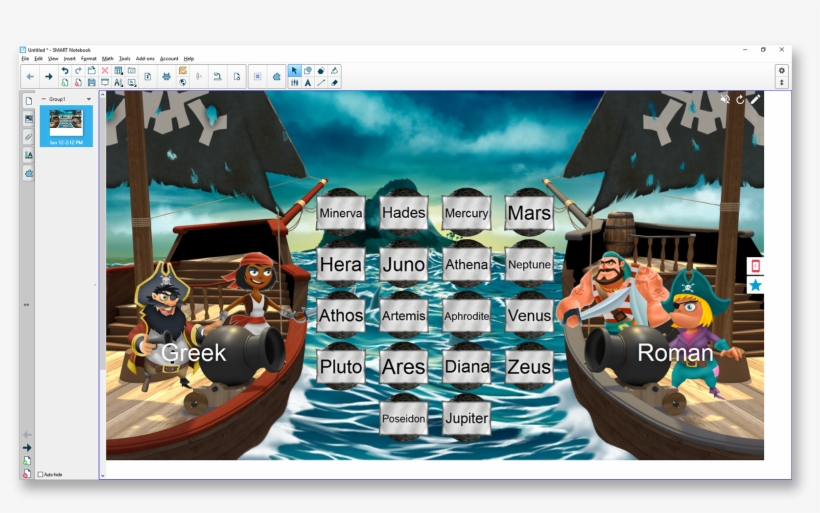Click the move toolbar up/down arrow icon
Screen dimensions: 820x513
pyautogui.click(x=782, y=83)
